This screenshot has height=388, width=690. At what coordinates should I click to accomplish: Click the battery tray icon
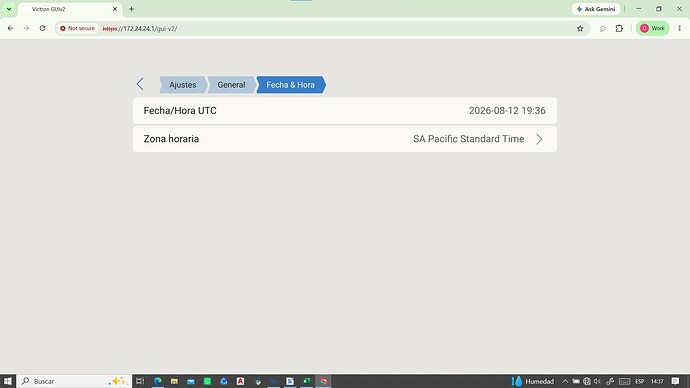click(576, 381)
